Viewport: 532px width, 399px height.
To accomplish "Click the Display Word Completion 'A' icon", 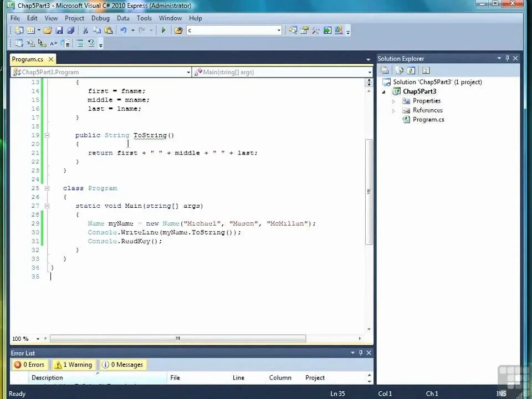I will (53, 43).
